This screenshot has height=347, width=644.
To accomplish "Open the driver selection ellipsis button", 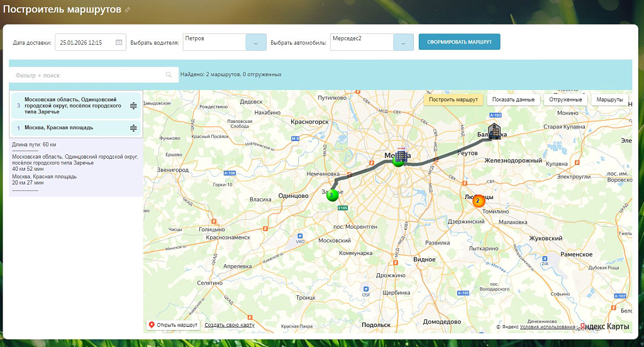I will tap(255, 42).
